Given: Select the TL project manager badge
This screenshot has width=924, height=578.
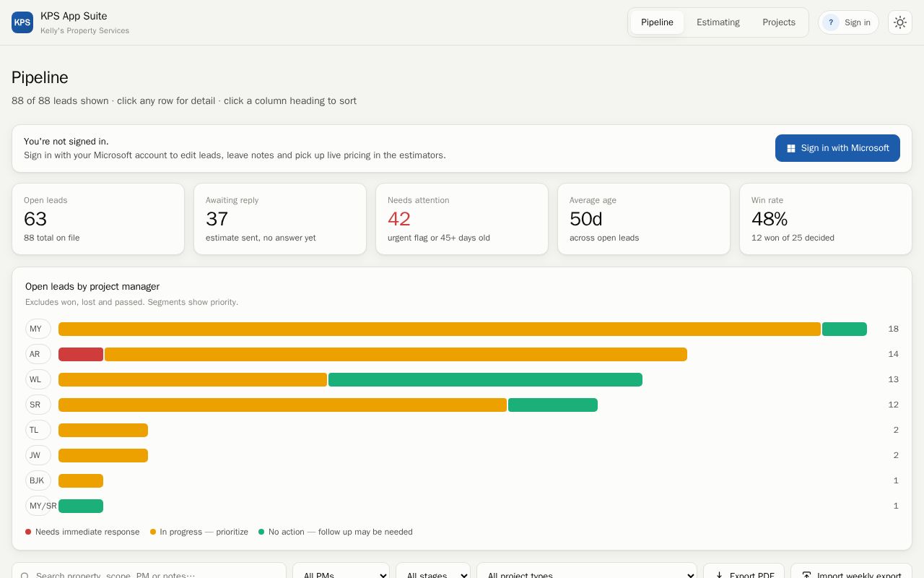Looking at the screenshot, I should pos(38,430).
